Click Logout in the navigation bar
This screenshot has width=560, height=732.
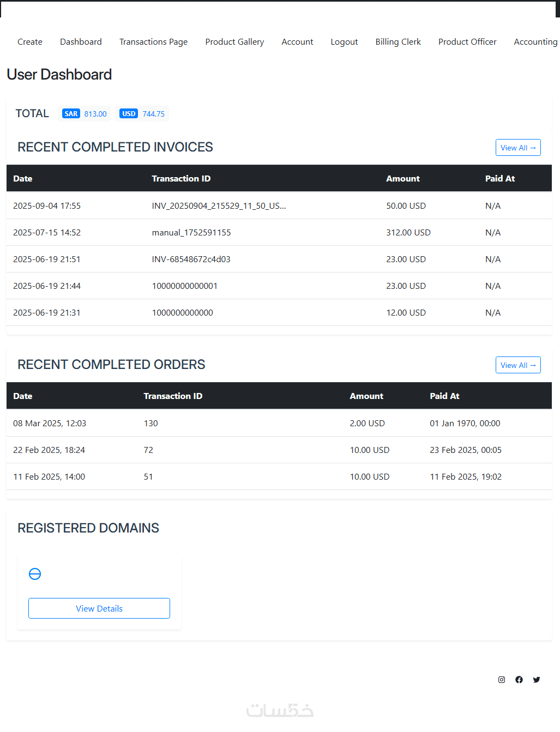point(344,42)
